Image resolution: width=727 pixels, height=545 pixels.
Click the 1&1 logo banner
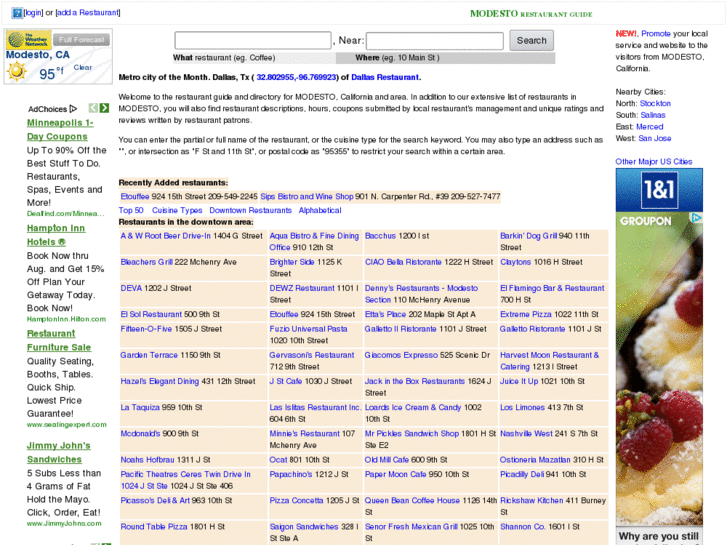click(659, 190)
